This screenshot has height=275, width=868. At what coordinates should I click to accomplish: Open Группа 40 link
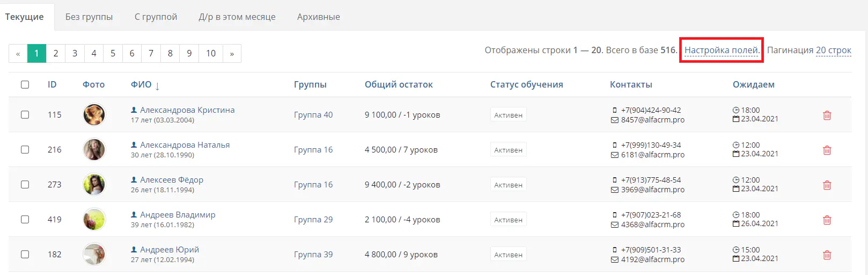tap(313, 114)
